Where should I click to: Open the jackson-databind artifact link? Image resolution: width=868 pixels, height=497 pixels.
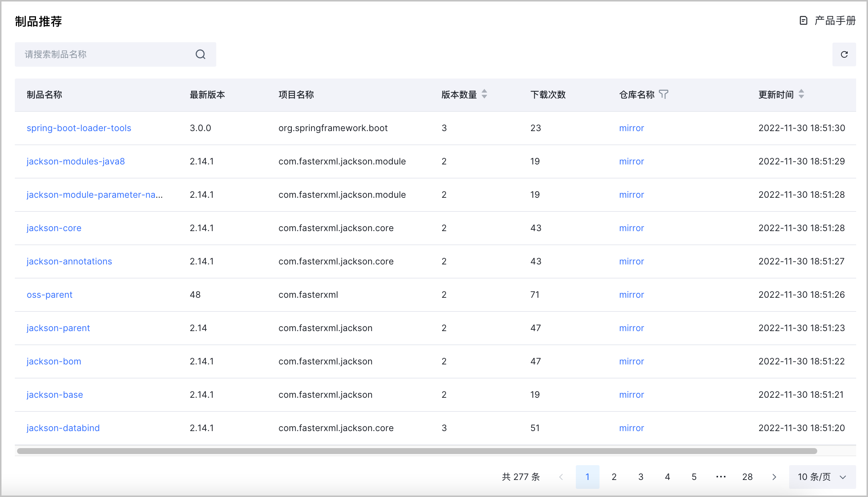[63, 428]
